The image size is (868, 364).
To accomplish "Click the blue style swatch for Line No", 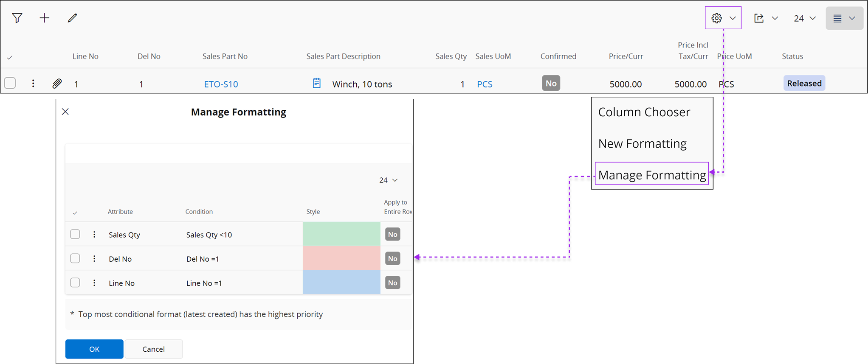I will (341, 282).
